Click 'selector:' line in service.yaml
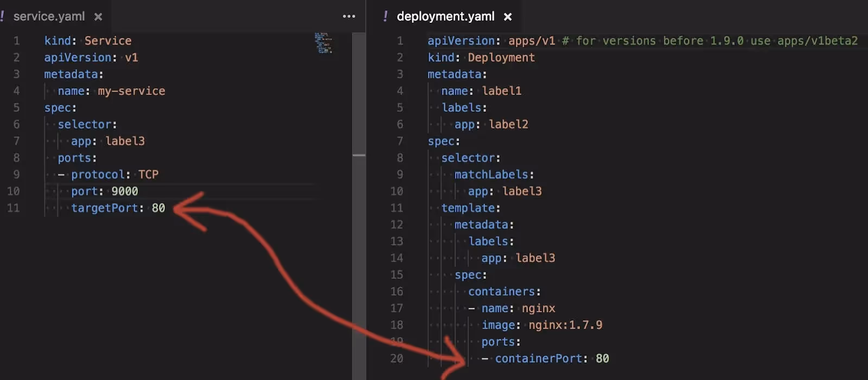The height and width of the screenshot is (380, 868). pos(87,124)
